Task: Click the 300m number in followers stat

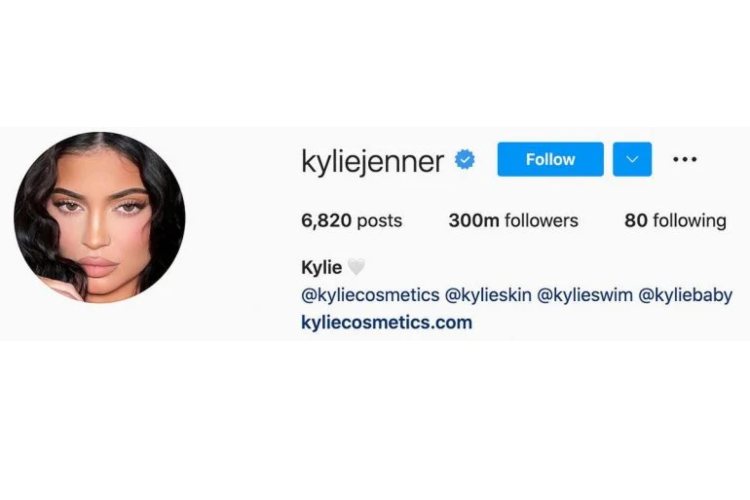Action: click(474, 221)
